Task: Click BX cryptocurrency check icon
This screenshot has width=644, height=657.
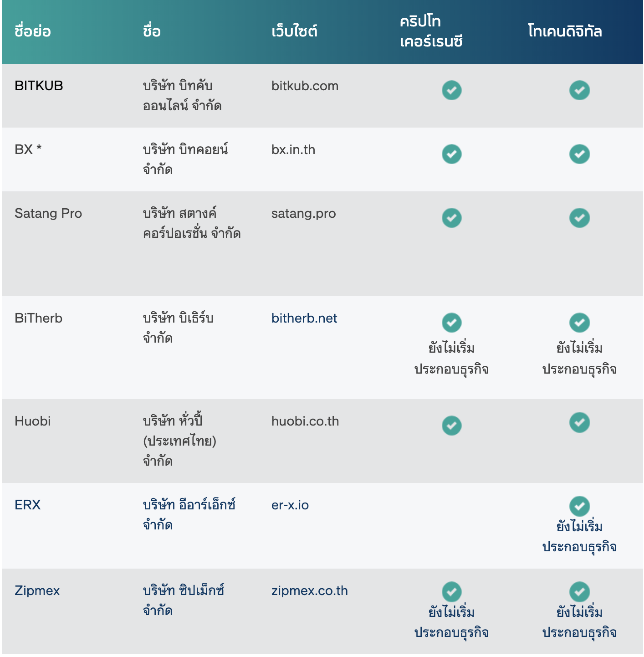Action: (451, 154)
